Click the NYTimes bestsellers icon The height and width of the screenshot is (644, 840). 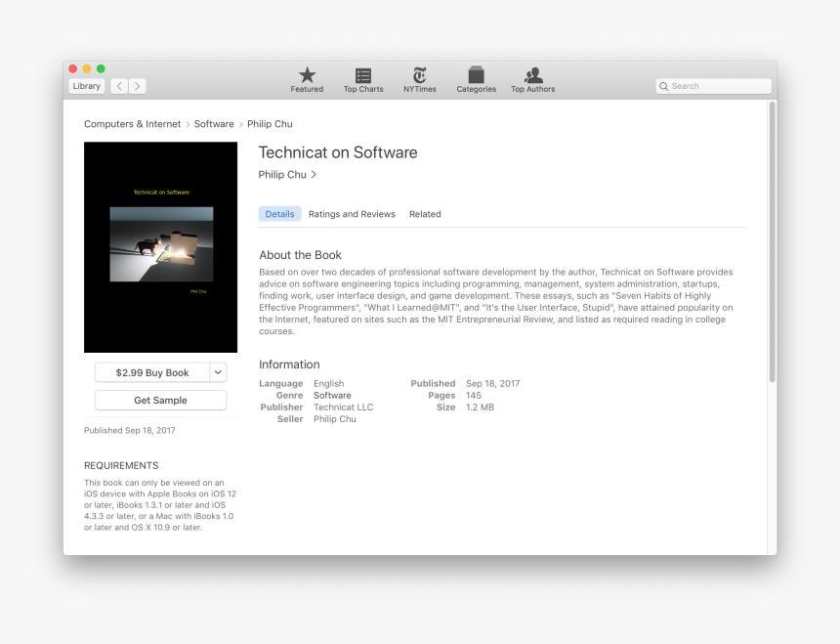(419, 76)
